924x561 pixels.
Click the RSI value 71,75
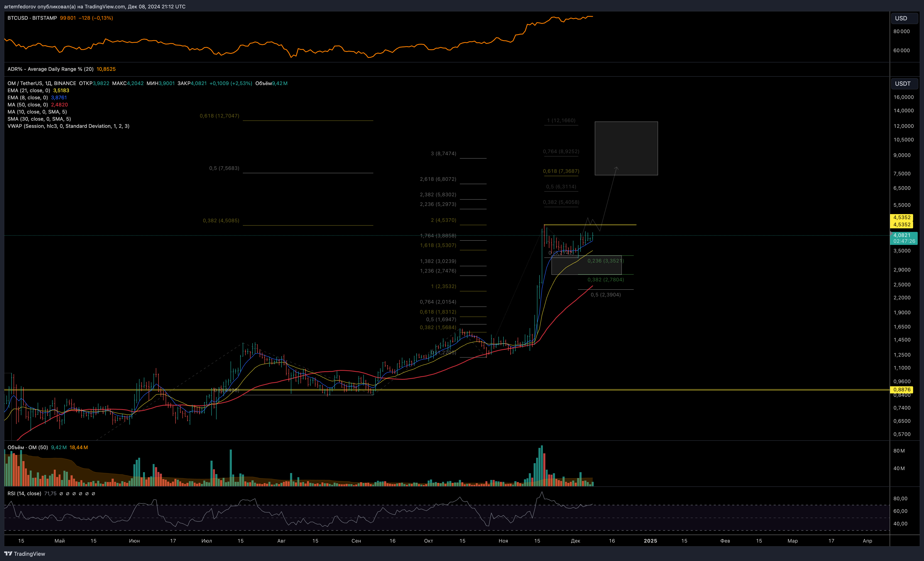[x=50, y=494]
